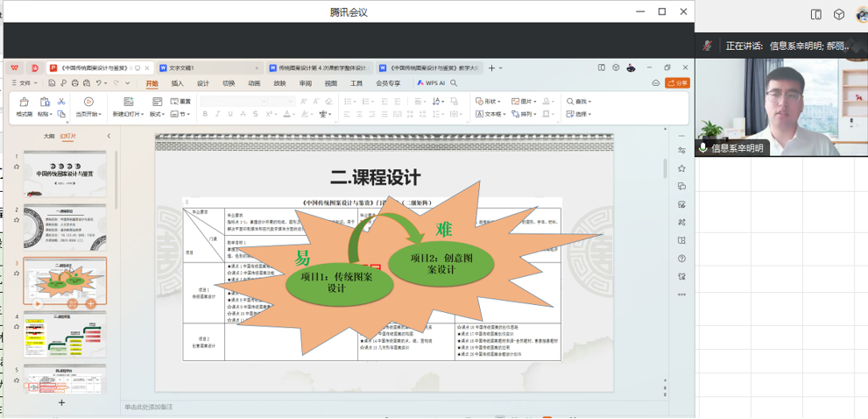The image size is (868, 419).
Task: Switch to the 动画 (Animation) ribbon tab
Action: pos(254,83)
